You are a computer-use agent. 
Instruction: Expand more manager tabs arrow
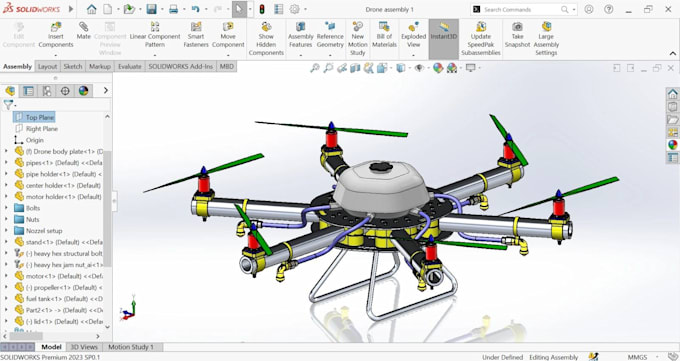point(105,91)
